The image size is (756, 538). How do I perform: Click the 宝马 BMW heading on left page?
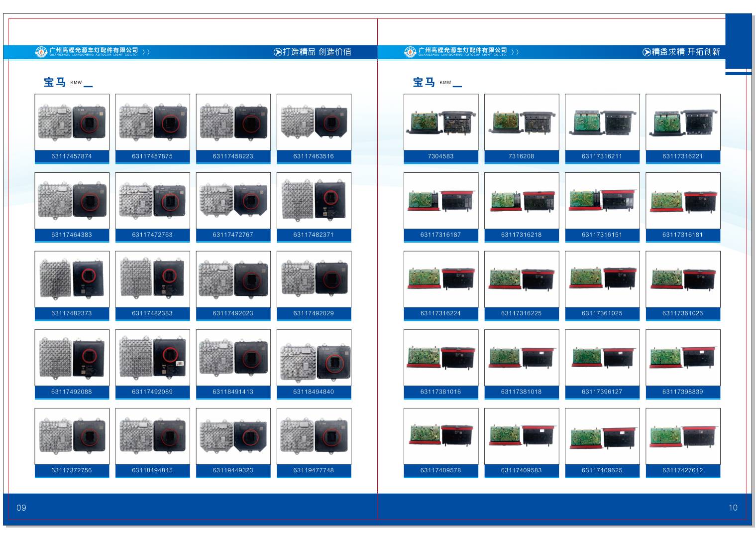pyautogui.click(x=63, y=82)
